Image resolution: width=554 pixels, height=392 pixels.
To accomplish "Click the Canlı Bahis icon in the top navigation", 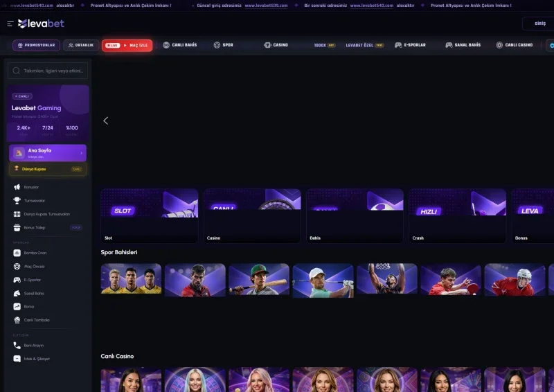I will (x=166, y=45).
